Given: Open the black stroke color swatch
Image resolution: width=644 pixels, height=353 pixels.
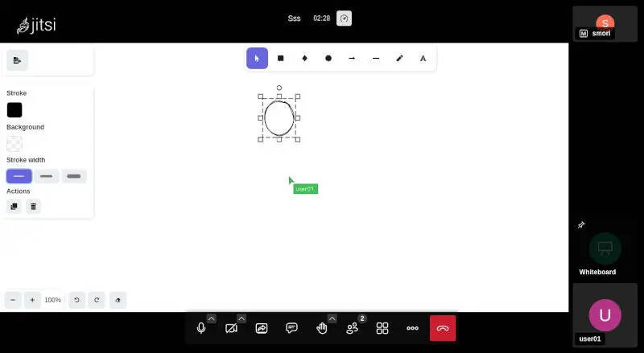Looking at the screenshot, I should tap(14, 110).
